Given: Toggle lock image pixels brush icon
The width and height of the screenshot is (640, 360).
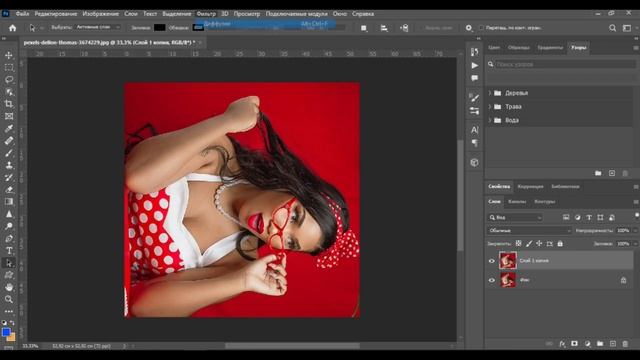Looking at the screenshot, I should click(x=529, y=243).
